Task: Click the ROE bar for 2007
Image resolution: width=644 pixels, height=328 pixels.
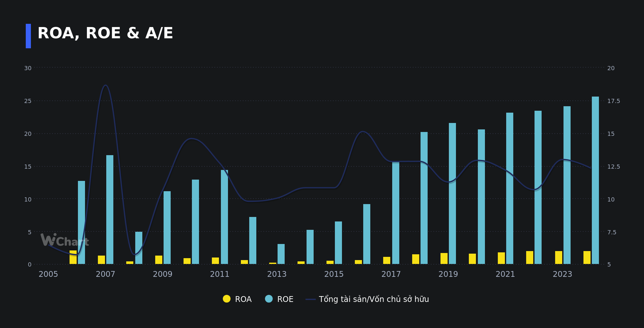Action: (x=110, y=210)
